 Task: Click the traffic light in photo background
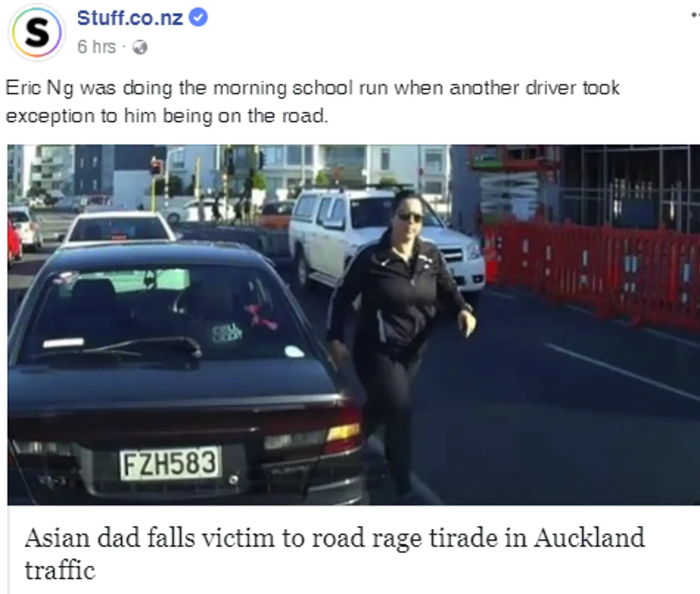[x=156, y=168]
